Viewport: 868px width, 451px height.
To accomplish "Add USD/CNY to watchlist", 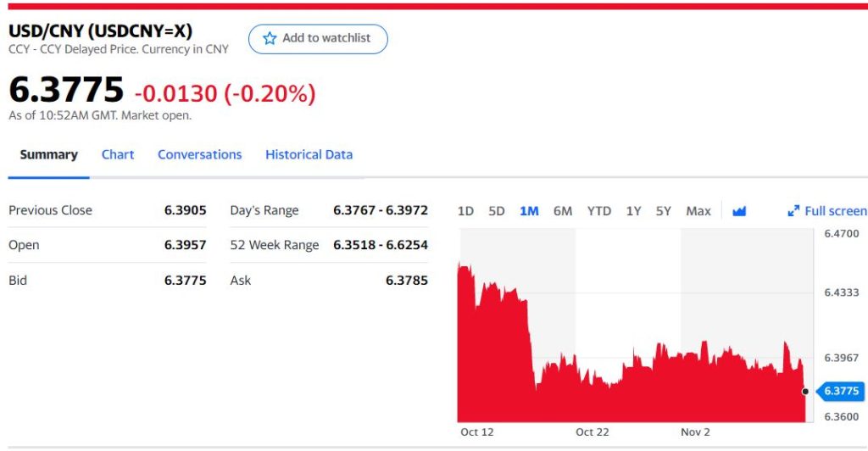I will point(318,38).
